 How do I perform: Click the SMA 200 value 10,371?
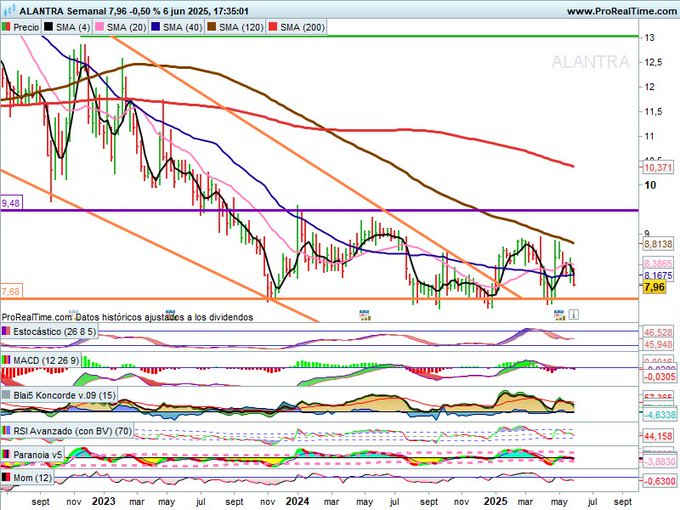tap(658, 167)
